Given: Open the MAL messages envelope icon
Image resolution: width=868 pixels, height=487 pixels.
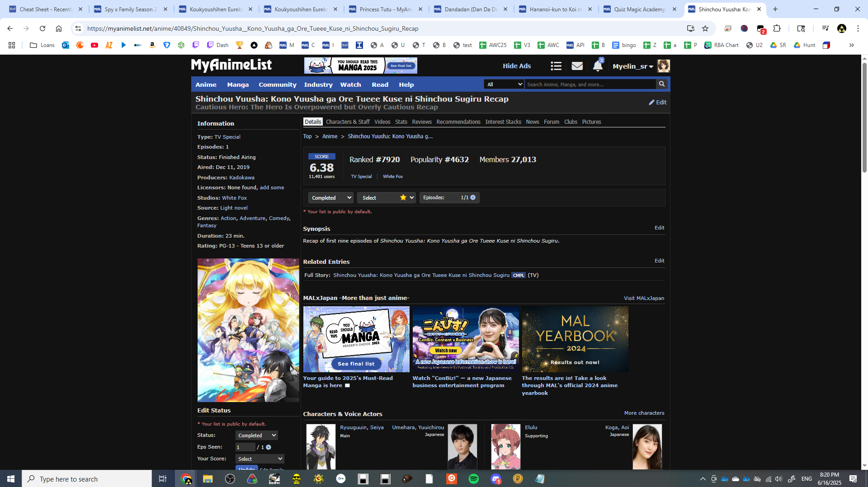Looking at the screenshot, I should coord(577,66).
